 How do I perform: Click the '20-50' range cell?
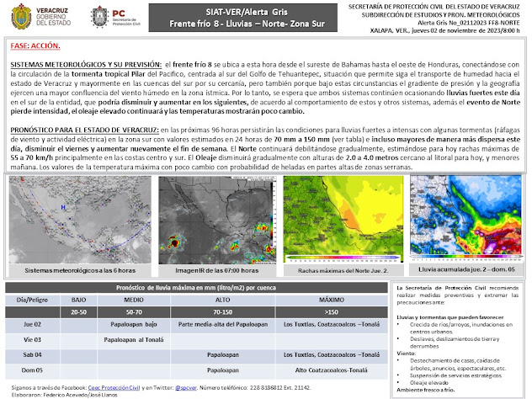pyautogui.click(x=79, y=312)
